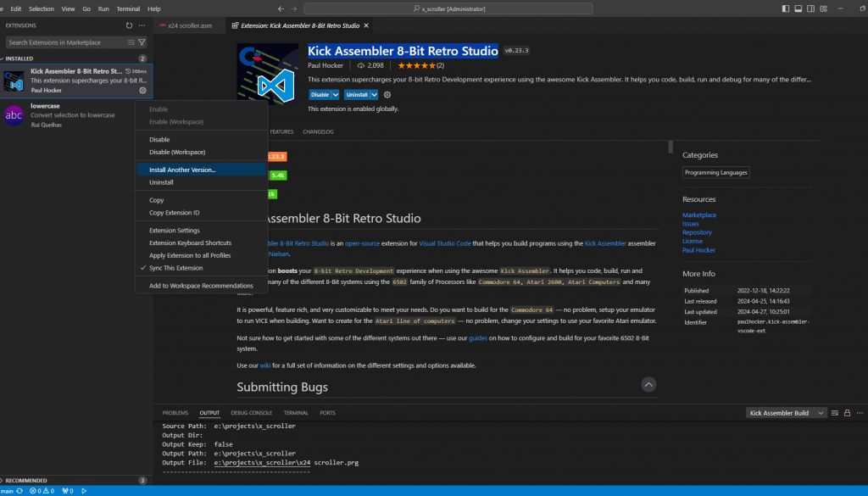Open the Kick Assembler Build output channel dropdown
This screenshot has height=496, width=868.
point(786,413)
